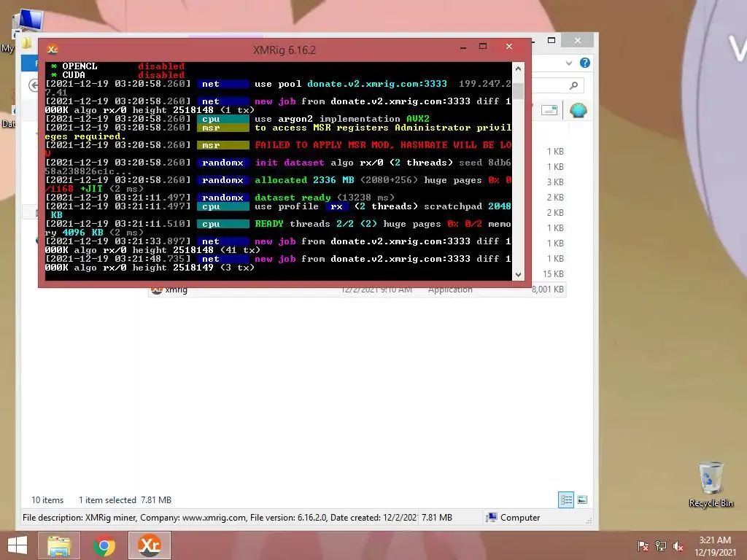Click the preview pane icon in Explorer
The height and width of the screenshot is (560, 747).
point(549,111)
